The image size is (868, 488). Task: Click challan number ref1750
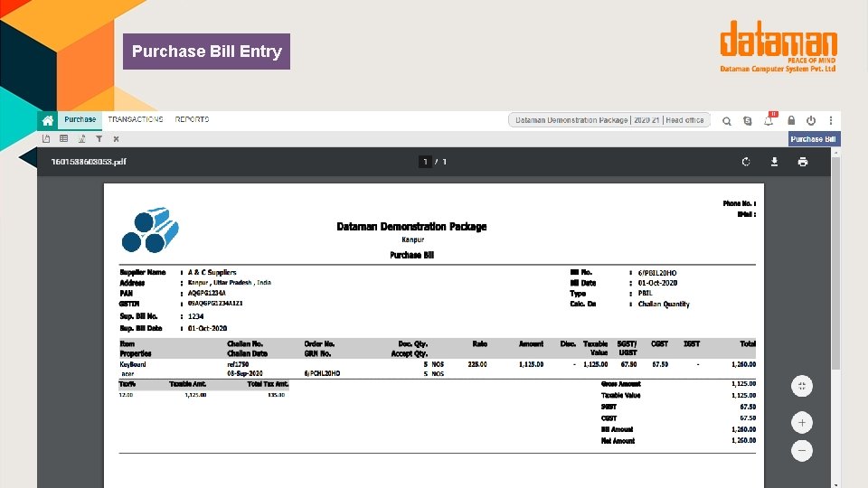[238, 364]
